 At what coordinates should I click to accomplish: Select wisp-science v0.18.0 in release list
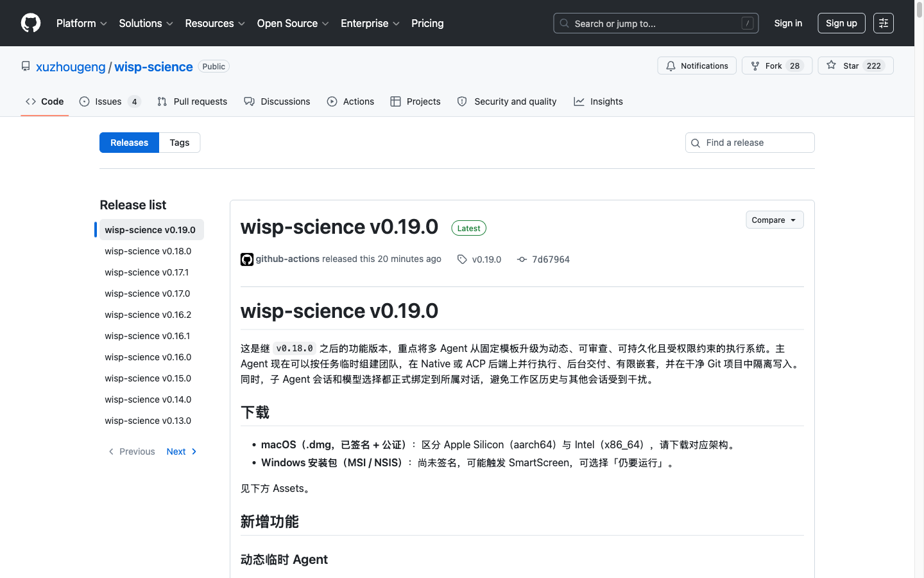(151, 251)
